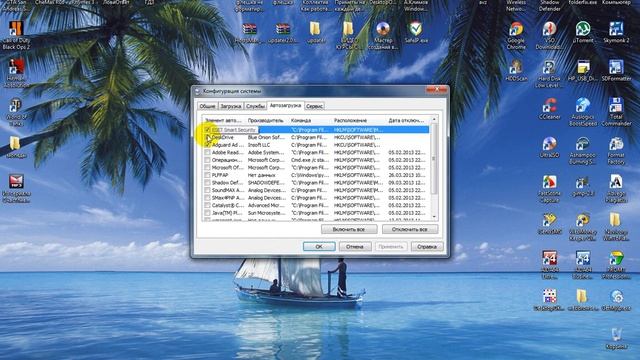Toggle the Adguard startup checkbox
Screen dimensions: 640x360
207,145
